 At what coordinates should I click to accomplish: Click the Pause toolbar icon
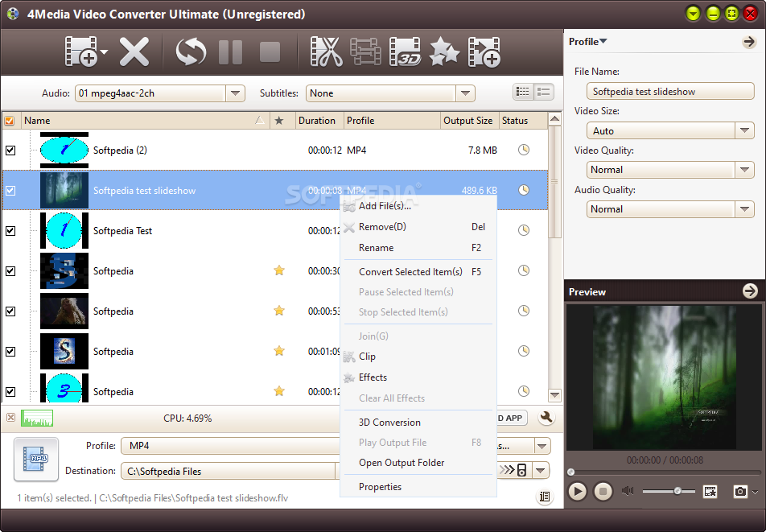(230, 52)
